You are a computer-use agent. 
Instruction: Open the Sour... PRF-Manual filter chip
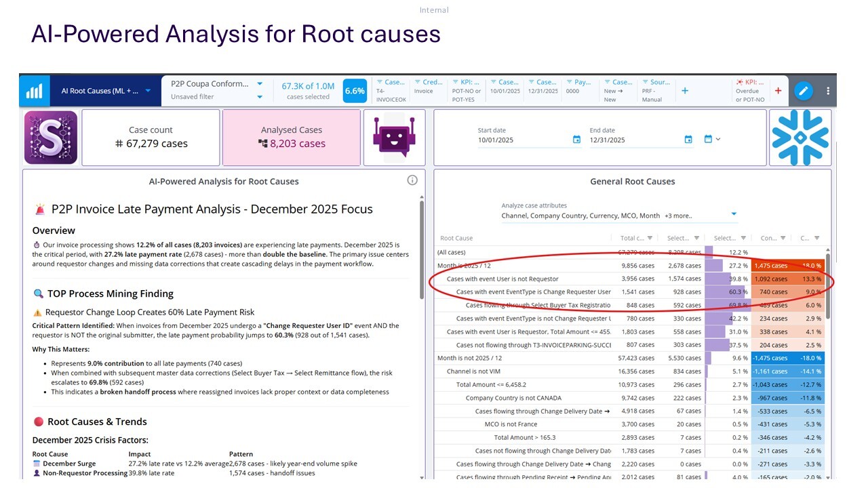[656, 90]
